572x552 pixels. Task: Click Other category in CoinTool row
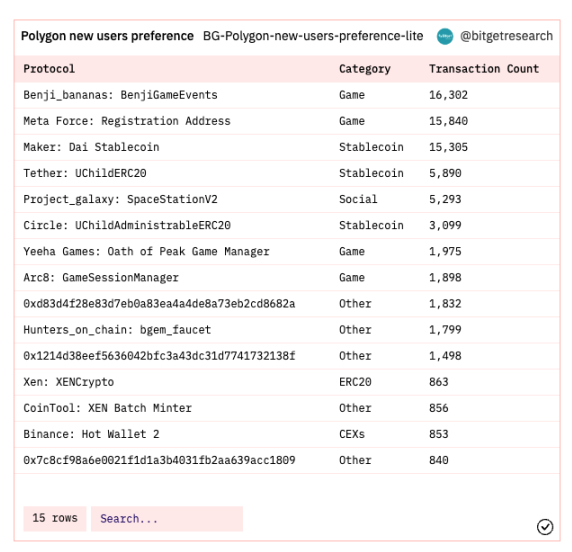click(x=355, y=408)
